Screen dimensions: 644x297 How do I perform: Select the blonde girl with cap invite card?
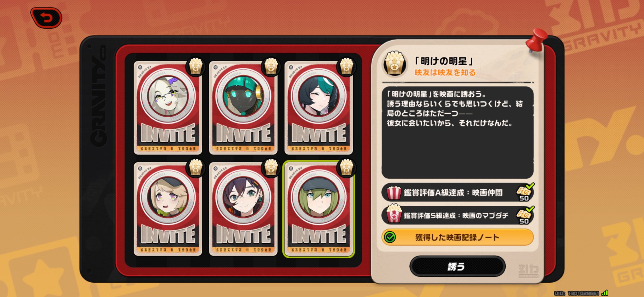coord(168,208)
